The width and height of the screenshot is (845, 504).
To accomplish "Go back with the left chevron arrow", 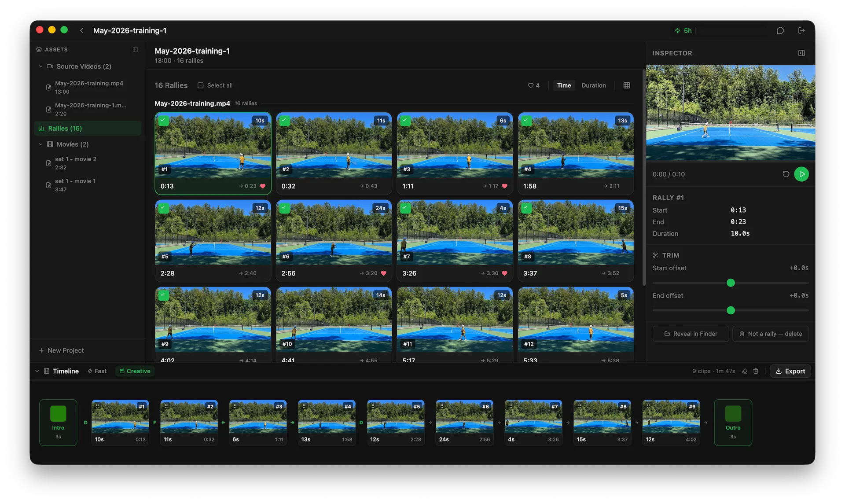I will pyautogui.click(x=82, y=30).
